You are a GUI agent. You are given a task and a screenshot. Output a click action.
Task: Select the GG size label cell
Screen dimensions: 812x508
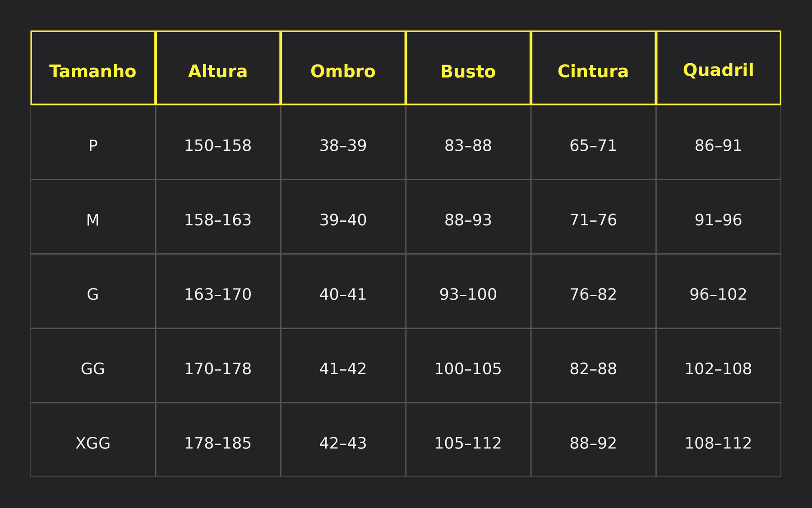(x=93, y=369)
